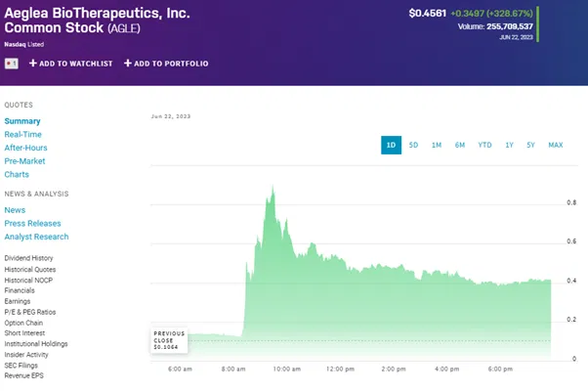Open Revenue EPS page
Screen dimensions: 588x392
pos(24,375)
